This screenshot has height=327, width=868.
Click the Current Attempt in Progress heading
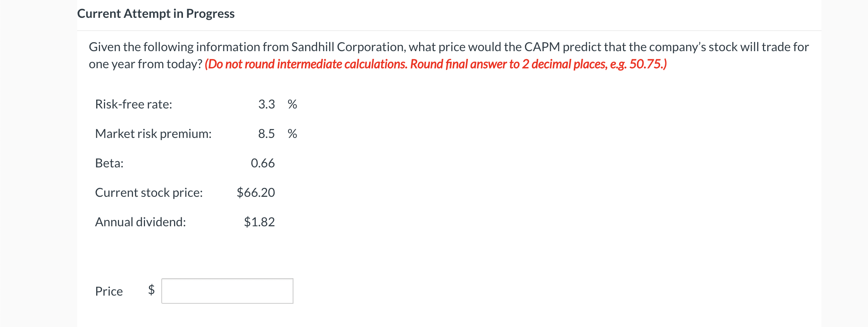coord(156,13)
